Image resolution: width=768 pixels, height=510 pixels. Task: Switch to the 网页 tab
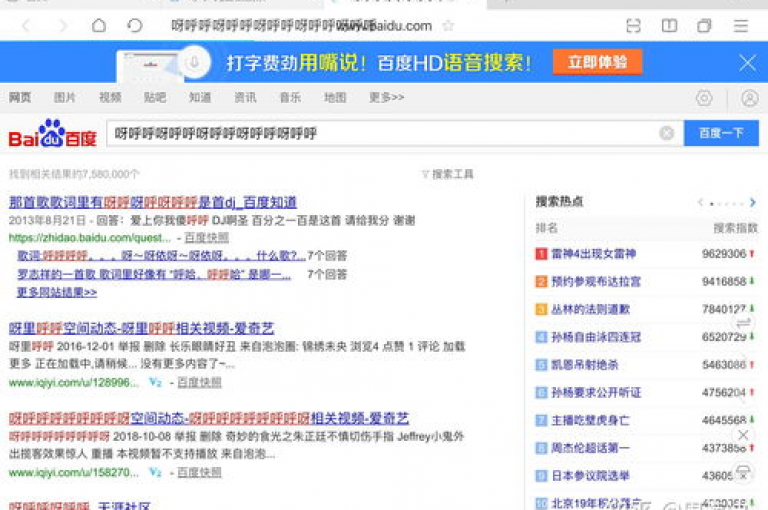20,97
